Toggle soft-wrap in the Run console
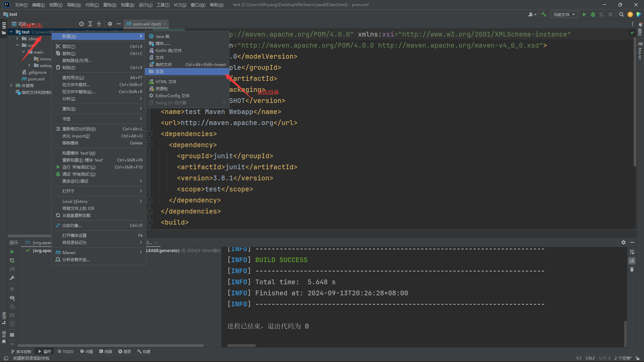 [x=632, y=252]
